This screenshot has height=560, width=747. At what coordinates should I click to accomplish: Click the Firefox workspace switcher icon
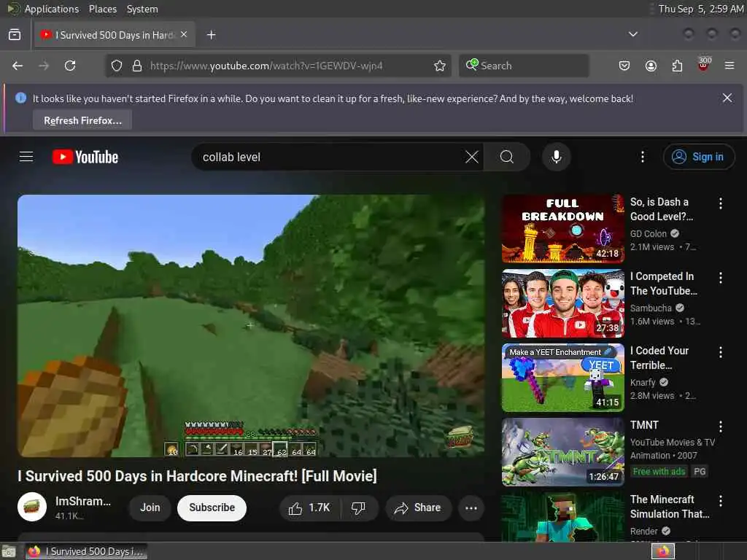[663, 551]
